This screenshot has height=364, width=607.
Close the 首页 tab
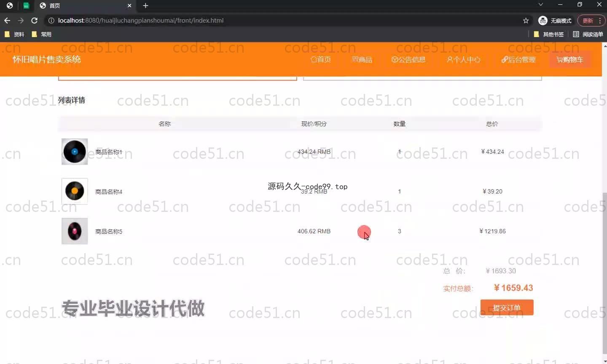click(x=129, y=5)
